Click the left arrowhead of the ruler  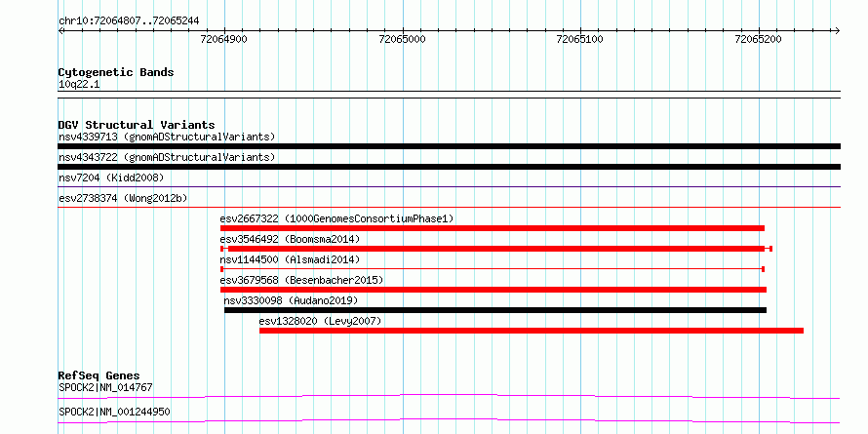[x=60, y=30]
